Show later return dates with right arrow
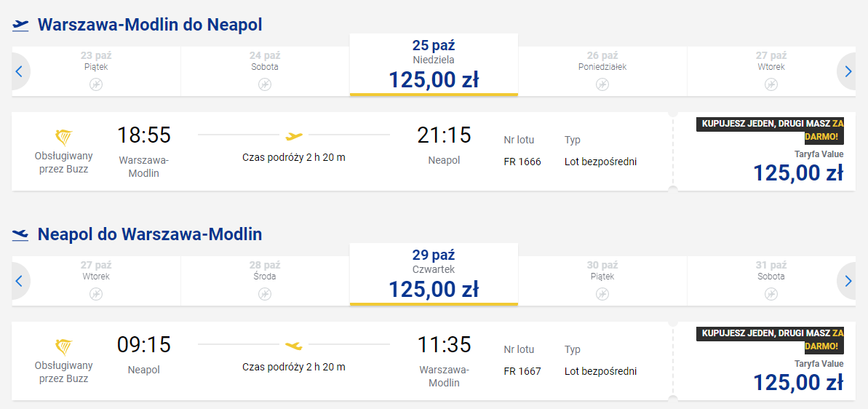868x409 pixels. [x=848, y=281]
